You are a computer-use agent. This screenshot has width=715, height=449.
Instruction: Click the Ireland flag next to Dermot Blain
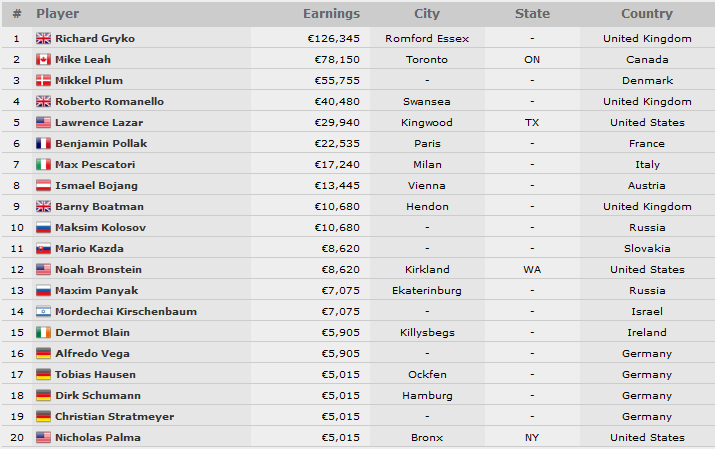[43, 332]
